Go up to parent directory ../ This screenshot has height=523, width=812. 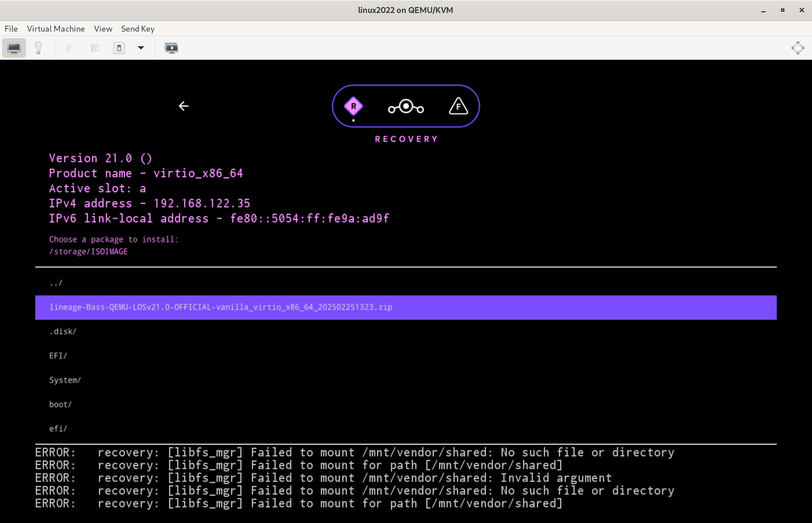coord(406,283)
